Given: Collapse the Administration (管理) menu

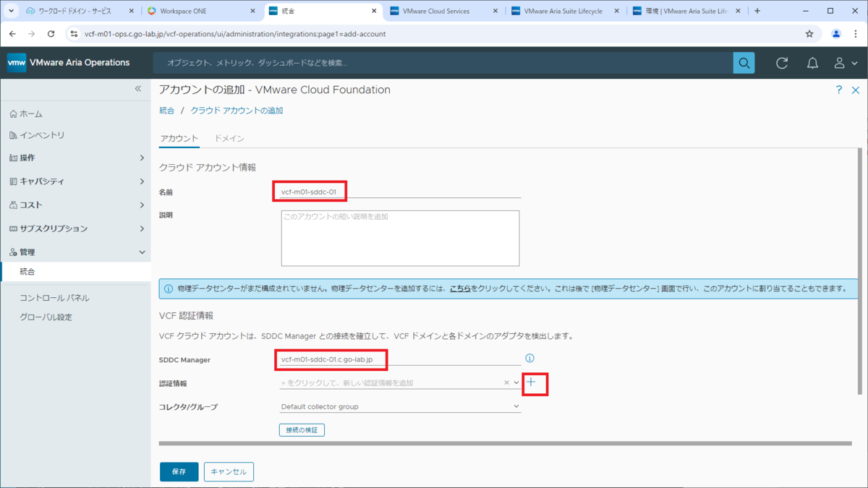Looking at the screenshot, I should [76, 252].
